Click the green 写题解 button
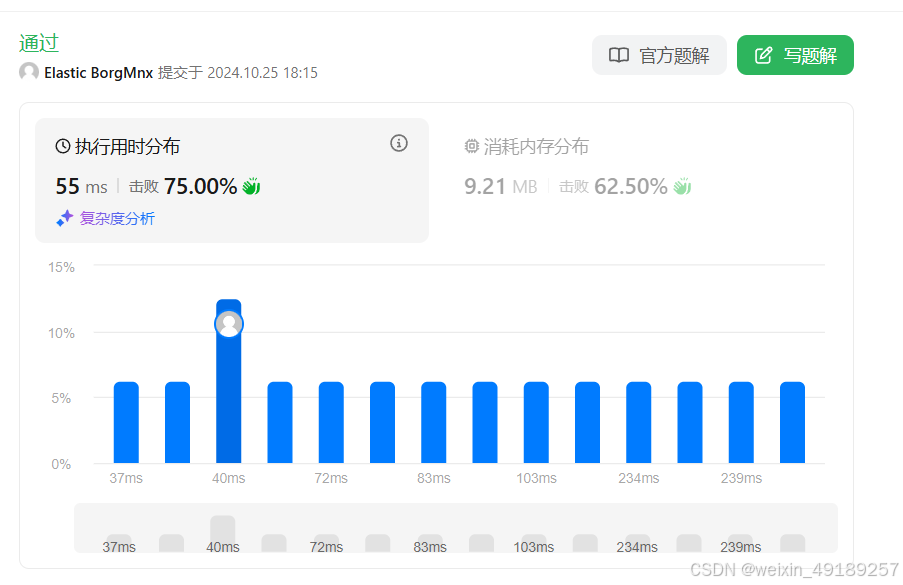Screen dimensions: 903x585 pyautogui.click(x=795, y=55)
